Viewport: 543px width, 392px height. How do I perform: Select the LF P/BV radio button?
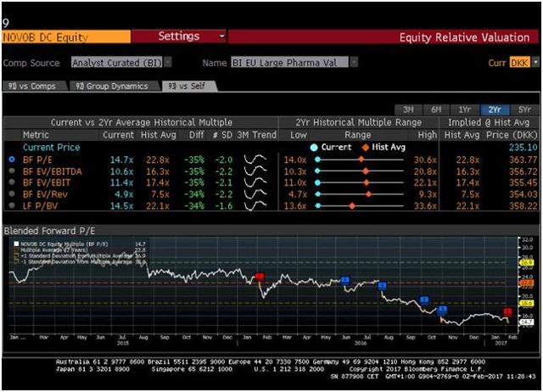pos(12,205)
